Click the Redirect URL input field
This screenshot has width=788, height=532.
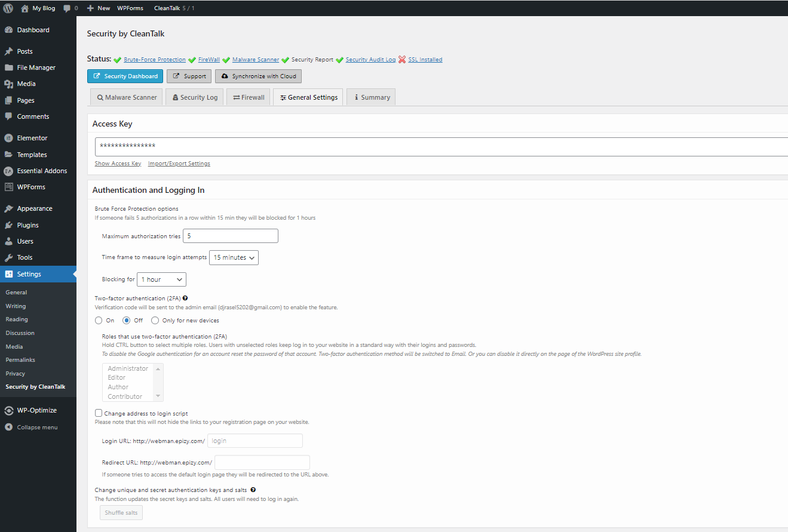262,462
